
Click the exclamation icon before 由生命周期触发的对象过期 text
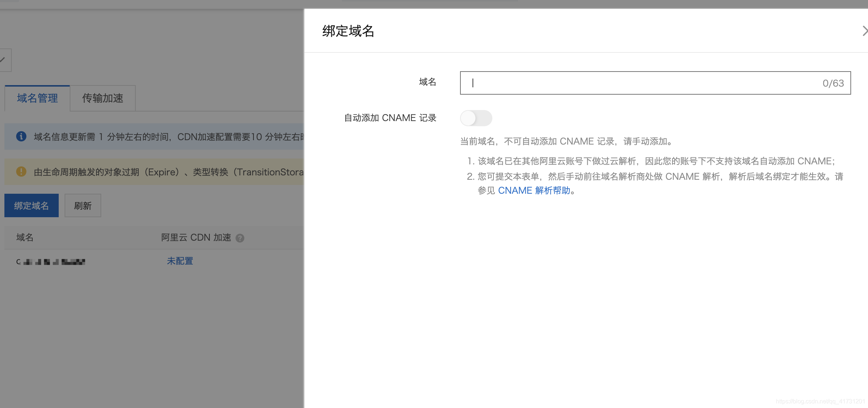pos(21,172)
